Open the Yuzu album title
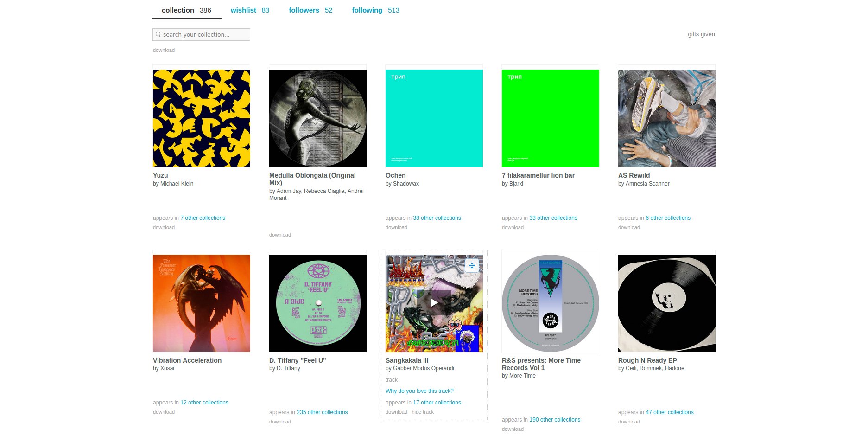The height and width of the screenshot is (436, 868). click(160, 175)
